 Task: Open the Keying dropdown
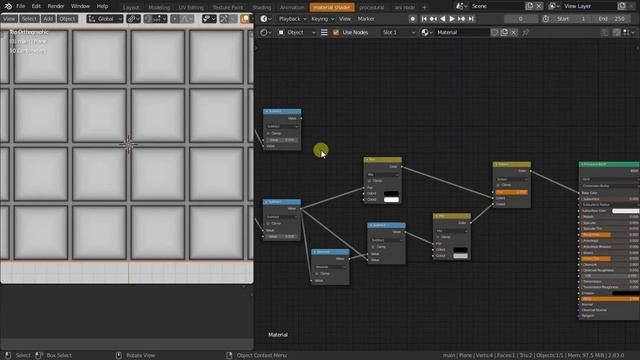click(322, 19)
